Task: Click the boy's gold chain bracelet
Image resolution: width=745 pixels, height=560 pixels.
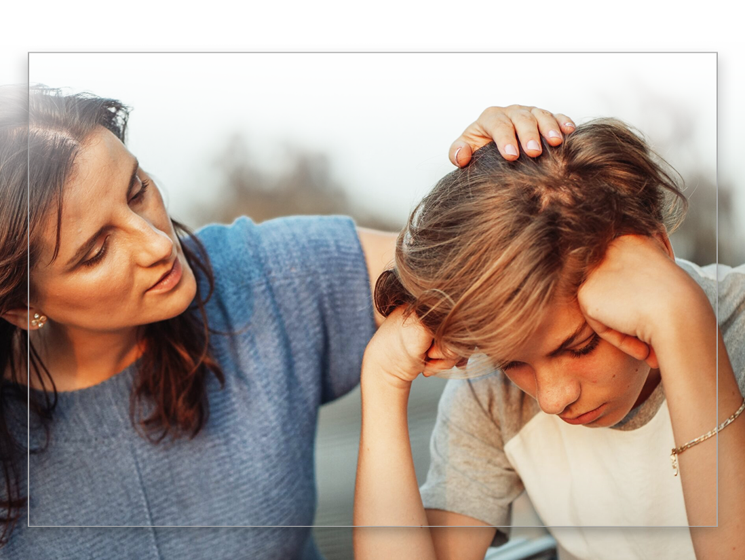Action: (704, 436)
